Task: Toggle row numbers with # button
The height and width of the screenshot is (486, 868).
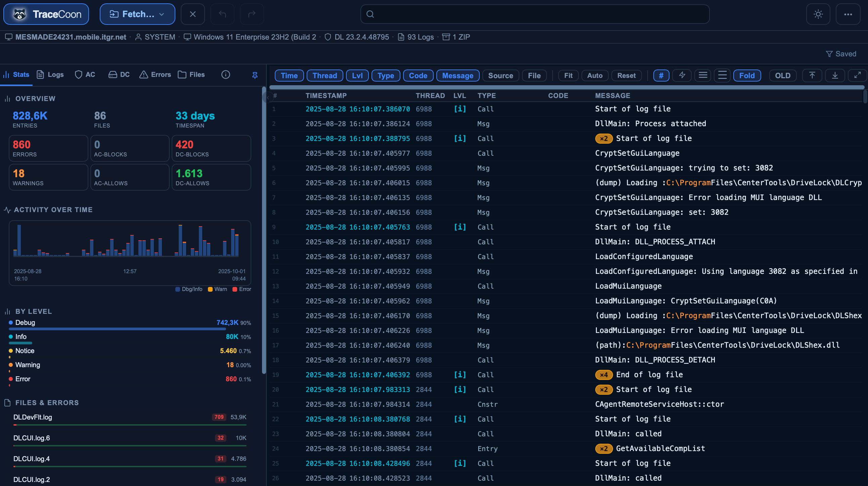Action: coord(661,76)
